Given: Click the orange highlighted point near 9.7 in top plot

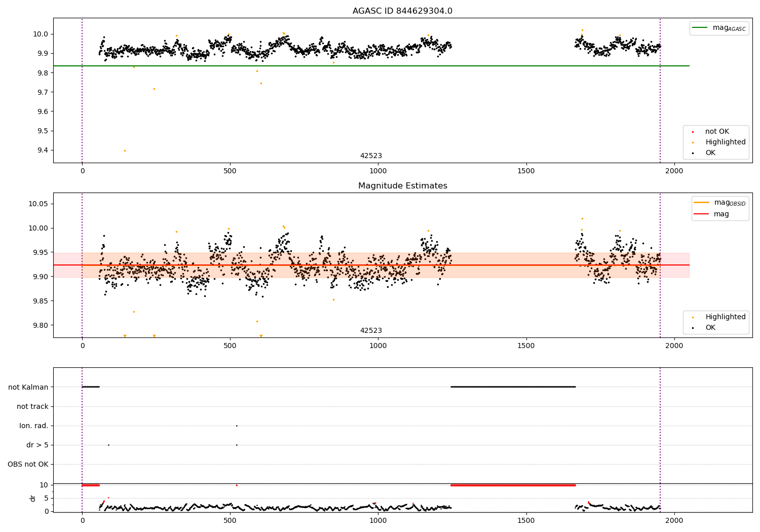Looking at the screenshot, I should (x=154, y=89).
